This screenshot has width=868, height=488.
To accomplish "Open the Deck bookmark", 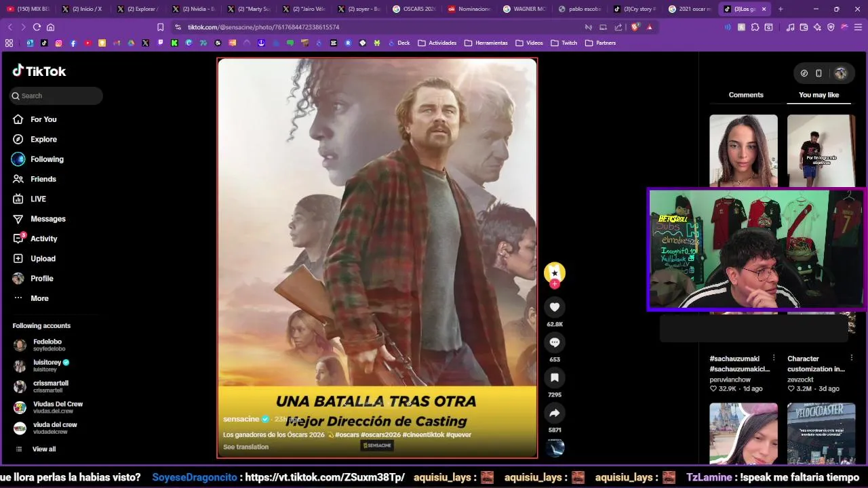I will [399, 43].
